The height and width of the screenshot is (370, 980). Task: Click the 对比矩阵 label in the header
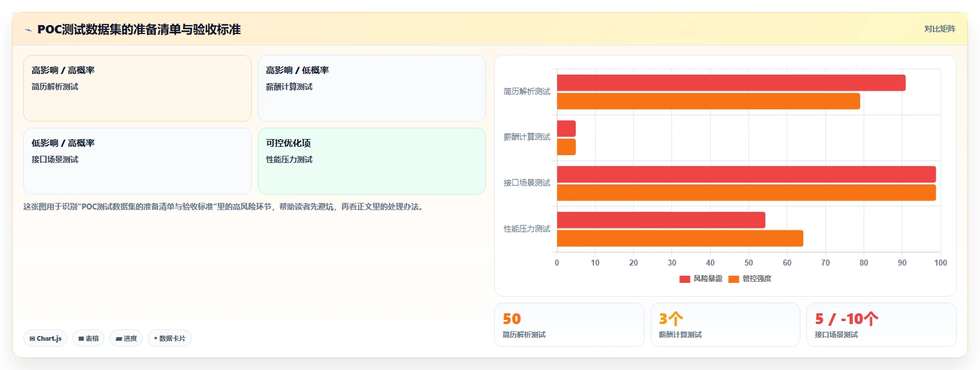[x=939, y=29]
